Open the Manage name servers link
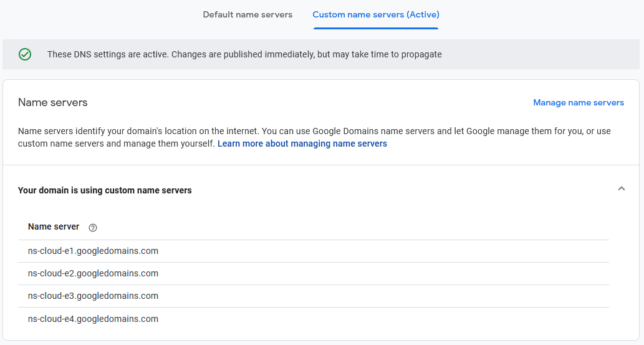 tap(578, 102)
